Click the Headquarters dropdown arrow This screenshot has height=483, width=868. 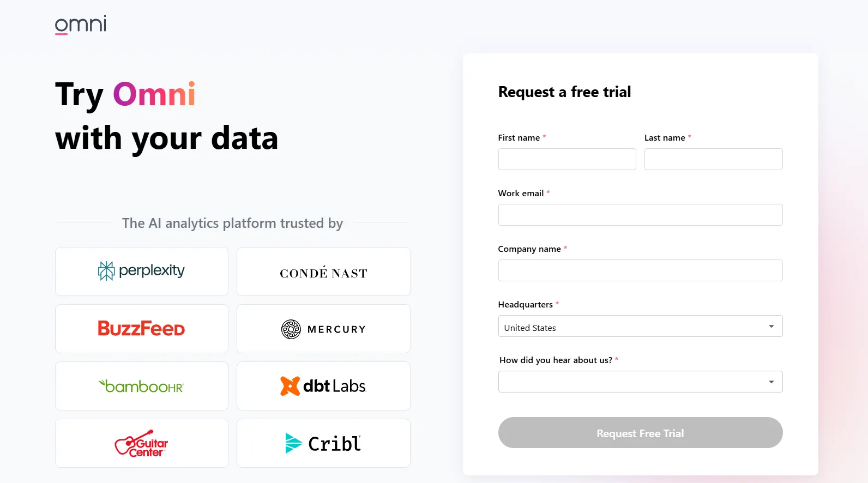point(771,327)
